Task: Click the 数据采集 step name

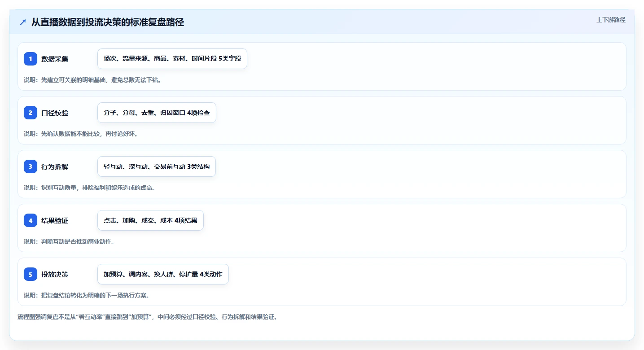Action: [55, 59]
